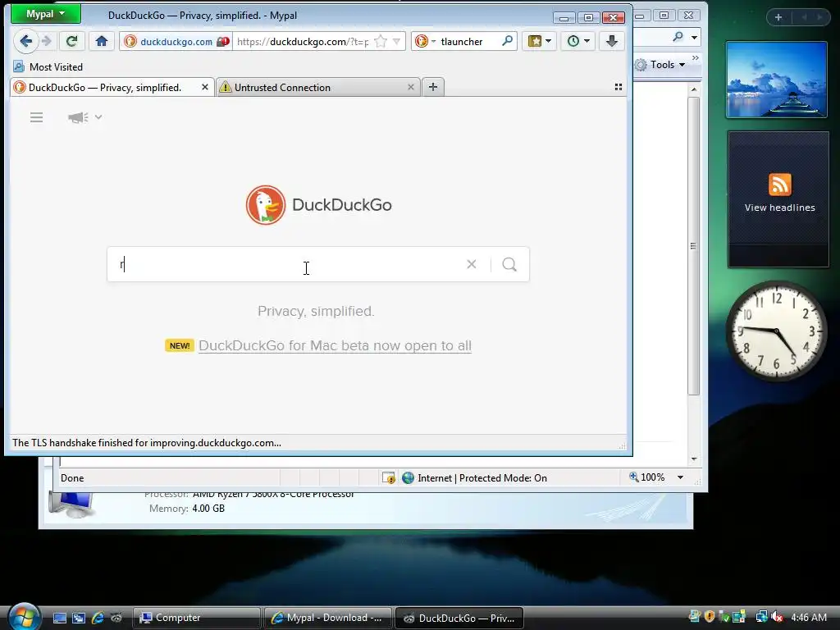This screenshot has width=840, height=630.
Task: Click the 4:46 AM taskbar clock
Action: click(808, 617)
